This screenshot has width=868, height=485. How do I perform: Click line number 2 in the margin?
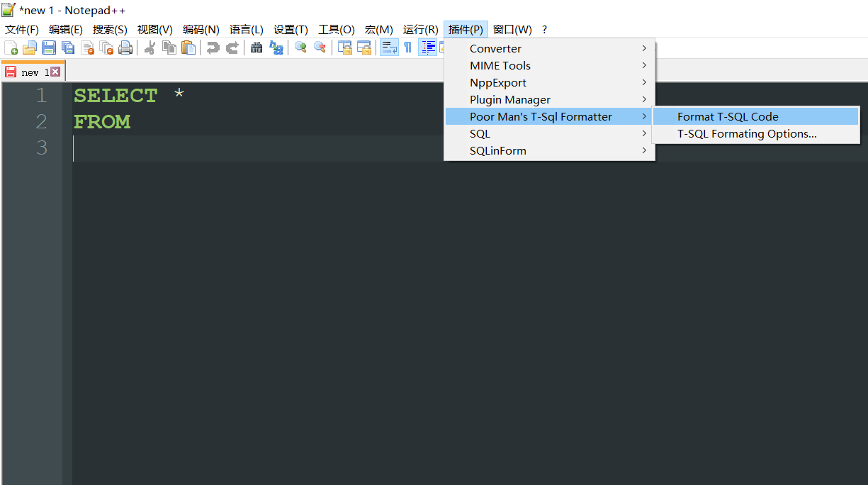[41, 121]
